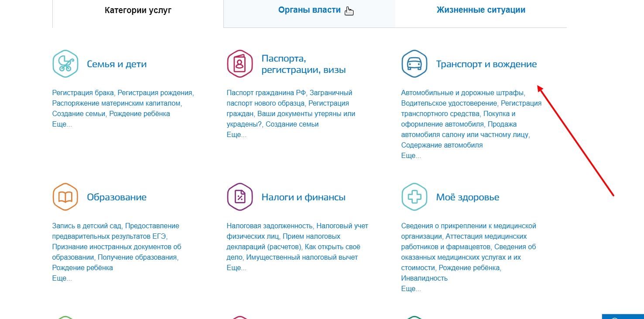
Task: Open Покупка и оформление автомобиля link
Action: tap(459, 119)
